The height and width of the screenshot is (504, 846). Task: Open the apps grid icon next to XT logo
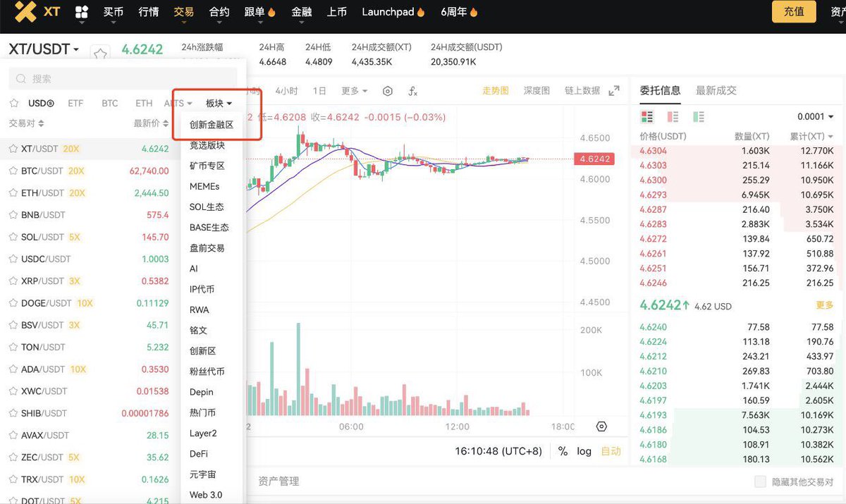82,12
